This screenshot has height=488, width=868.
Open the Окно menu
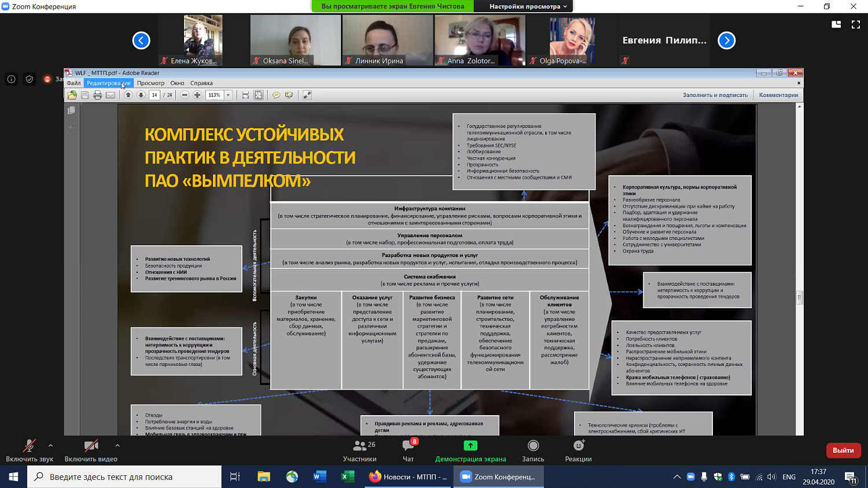click(x=177, y=83)
